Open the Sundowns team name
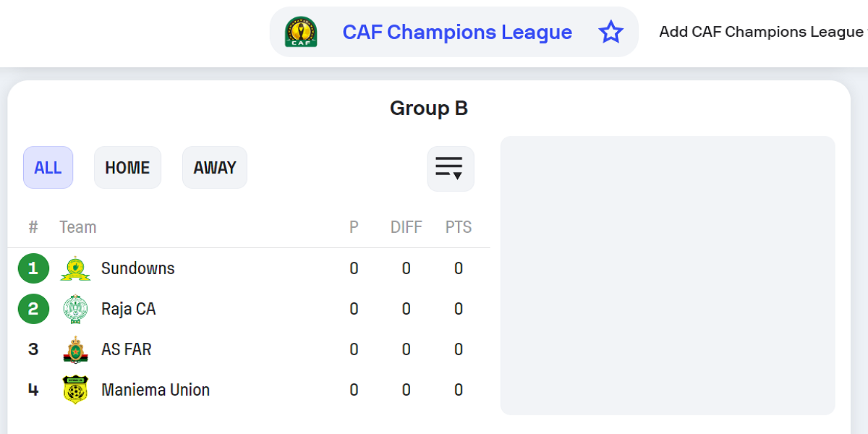Viewport: 868px width, 434px height. pyautogui.click(x=138, y=268)
